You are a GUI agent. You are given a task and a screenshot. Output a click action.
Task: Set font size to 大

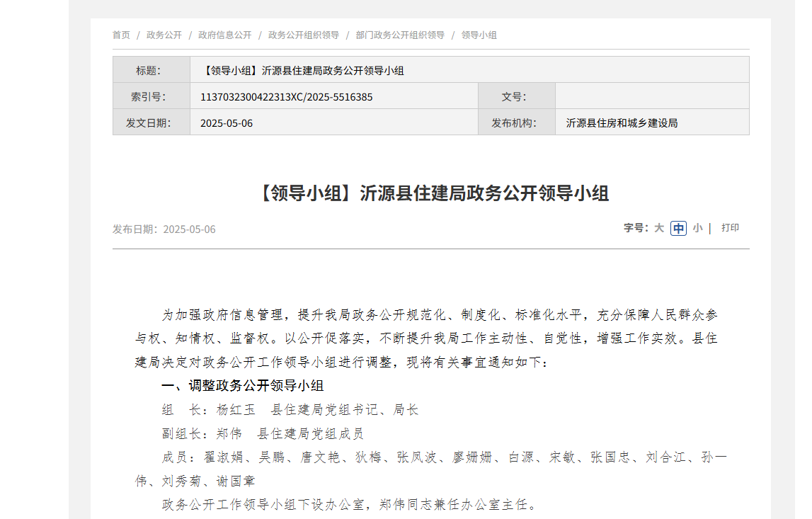click(x=658, y=228)
